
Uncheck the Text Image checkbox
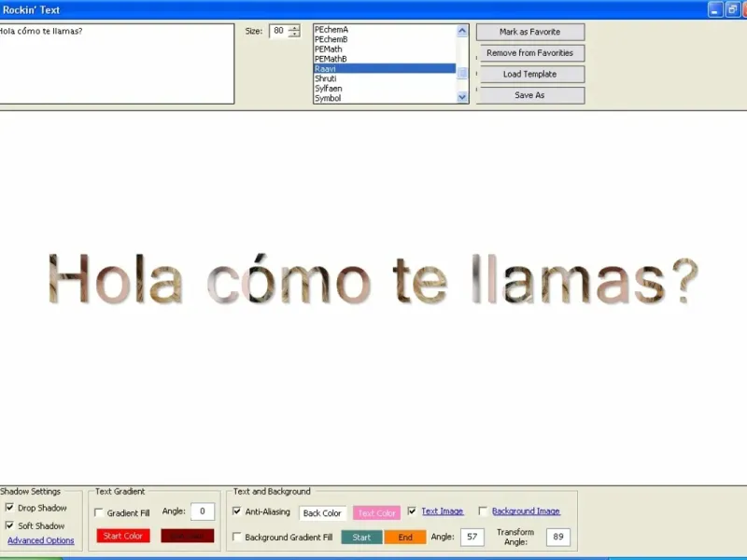412,511
